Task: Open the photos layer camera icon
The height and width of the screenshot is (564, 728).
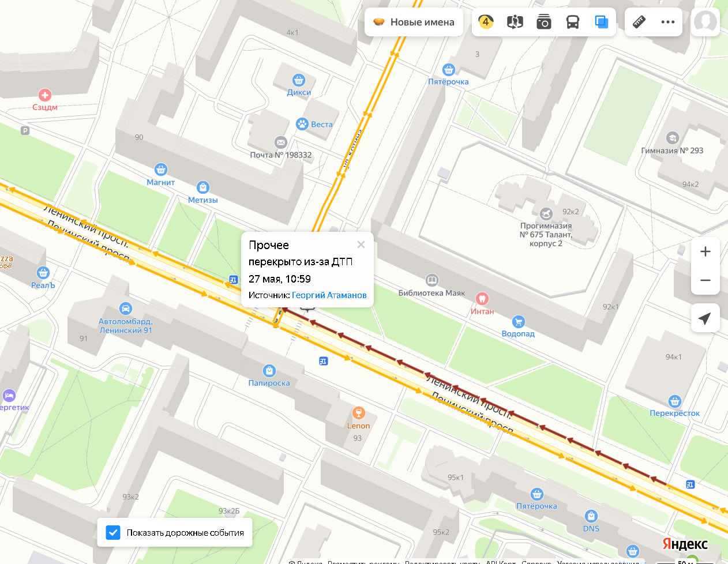Action: 544,22
